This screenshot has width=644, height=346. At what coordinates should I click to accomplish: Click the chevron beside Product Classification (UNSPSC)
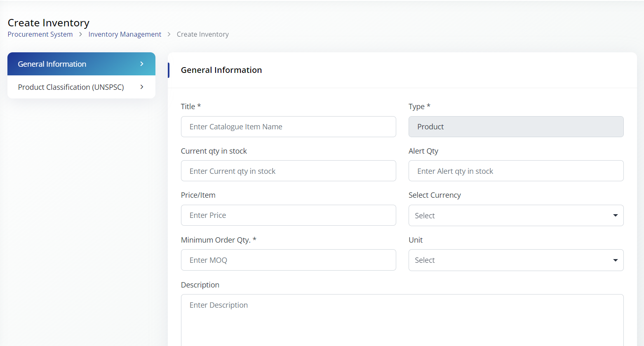click(141, 87)
